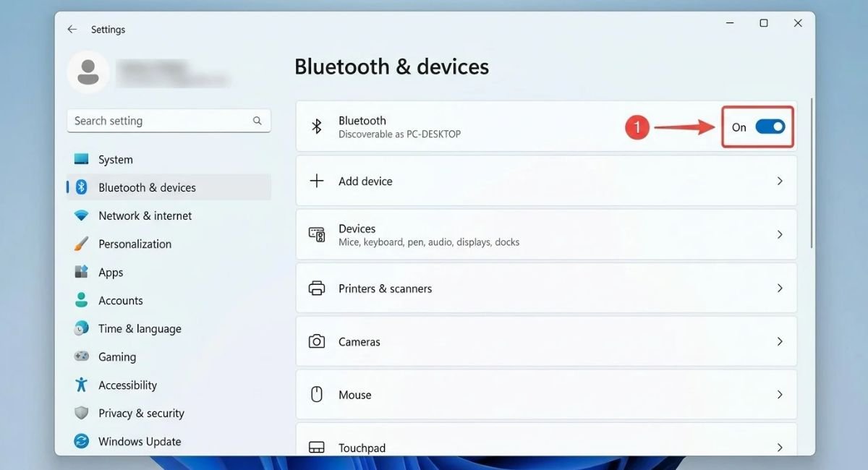Viewport: 868px width, 470px height.
Task: Click the Mouse row chevron
Action: 780,395
